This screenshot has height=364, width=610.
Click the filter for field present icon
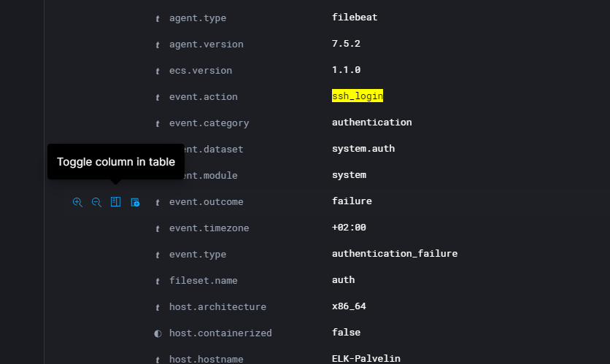(135, 202)
